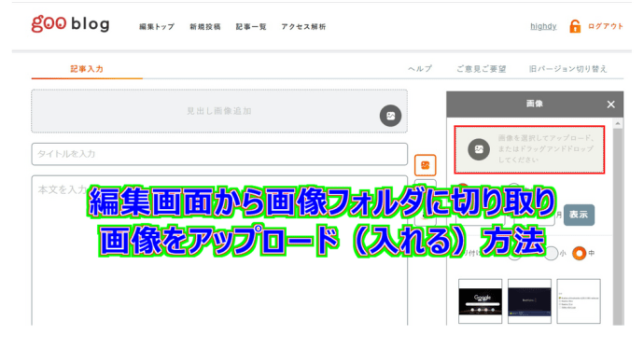Click the 見出し画像追加 image icon
Image resolution: width=644 pixels, height=362 pixels.
pyautogui.click(x=390, y=116)
